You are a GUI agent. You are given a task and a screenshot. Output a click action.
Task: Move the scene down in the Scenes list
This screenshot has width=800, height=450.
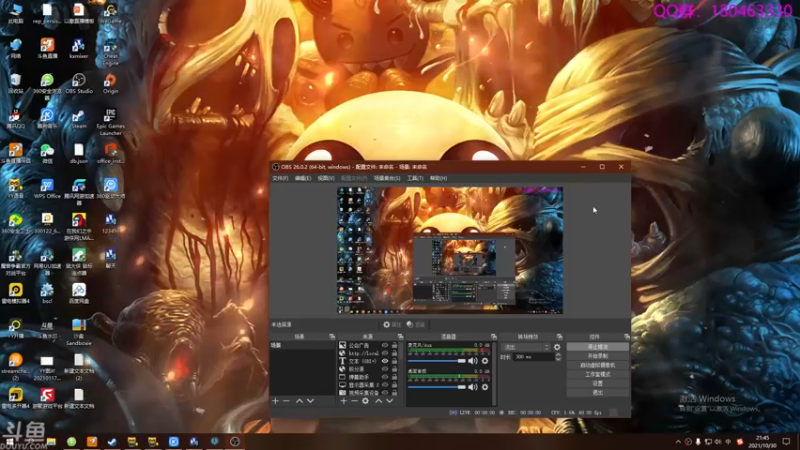click(310, 401)
